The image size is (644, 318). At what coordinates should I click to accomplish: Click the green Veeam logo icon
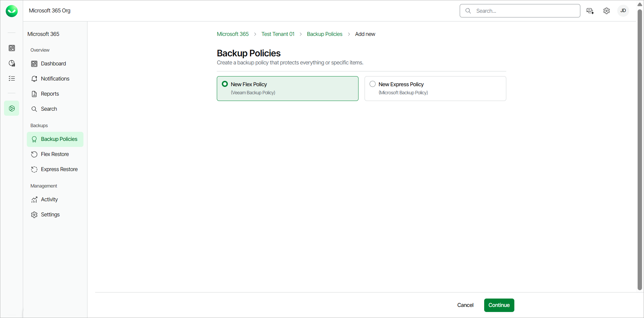pyautogui.click(x=12, y=11)
